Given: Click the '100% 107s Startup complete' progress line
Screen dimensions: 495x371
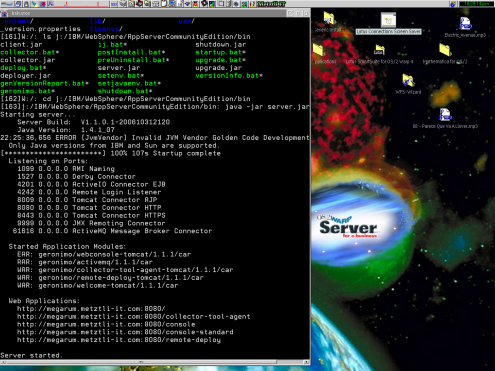Looking at the screenshot, I should click(x=111, y=153).
